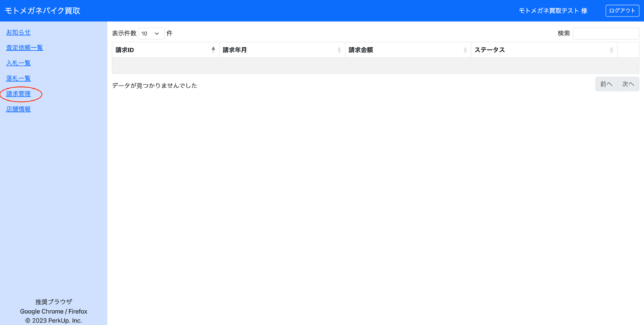This screenshot has height=325, width=644.
Task: Open the 表示件数 page size dropdown
Action: click(151, 33)
